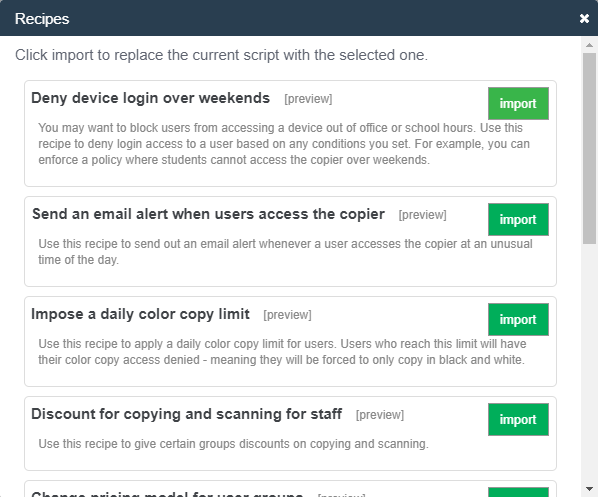This screenshot has height=497, width=598.
Task: Close the Recipes dialog
Action: (x=584, y=18)
